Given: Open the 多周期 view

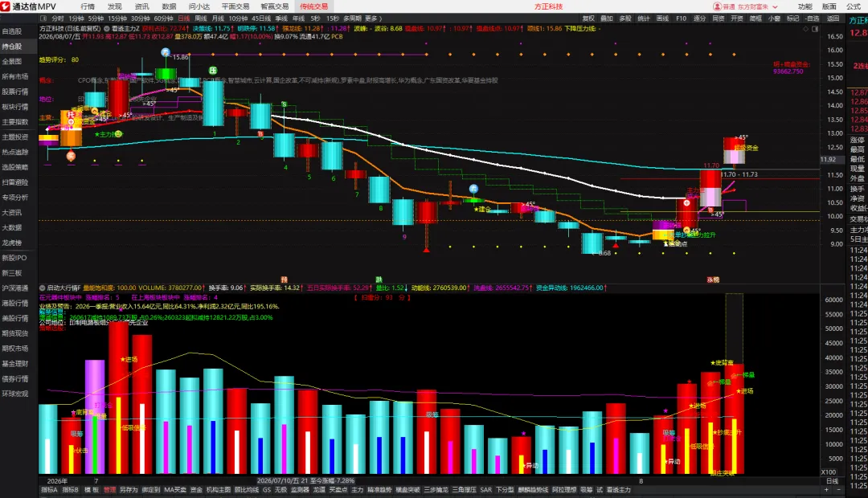Looking at the screenshot, I should pyautogui.click(x=353, y=18).
